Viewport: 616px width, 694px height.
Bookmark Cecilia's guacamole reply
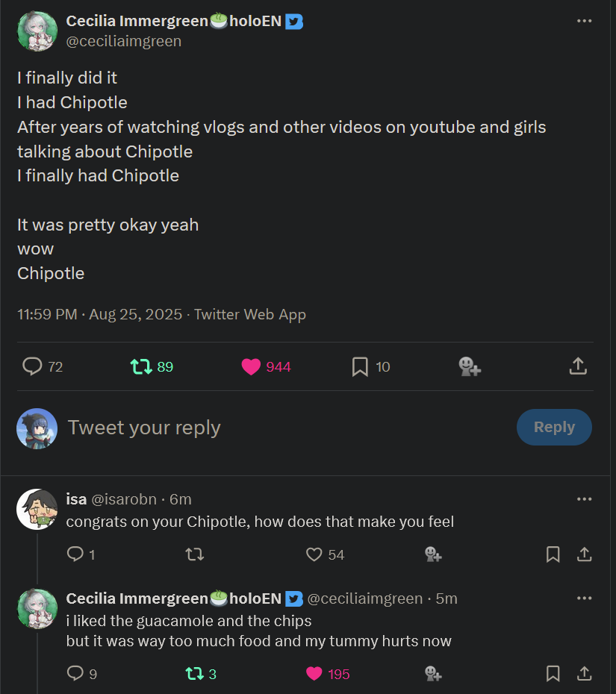[x=553, y=674]
